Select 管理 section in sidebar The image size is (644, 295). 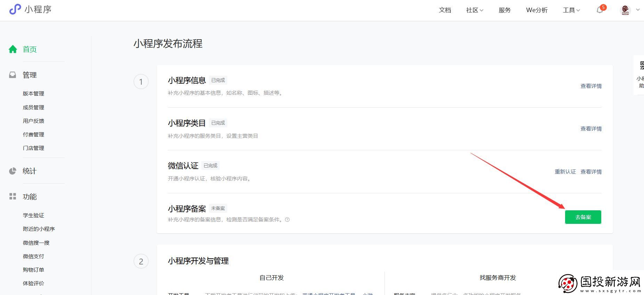click(x=30, y=75)
